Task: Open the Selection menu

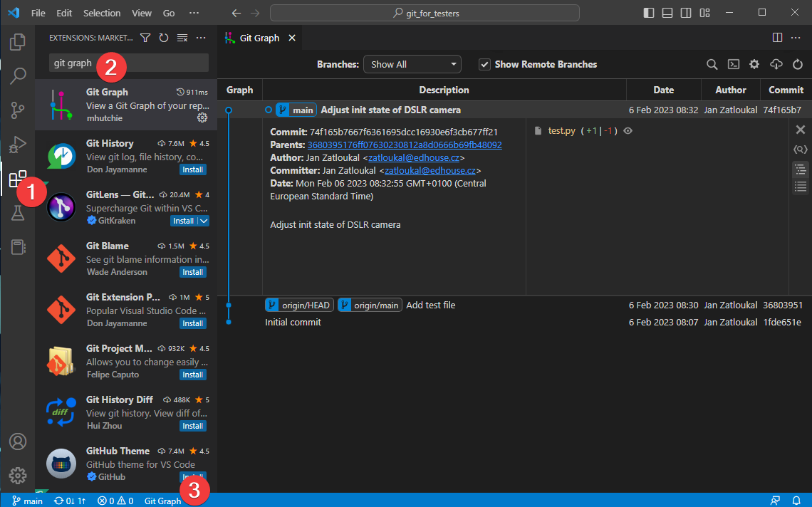Action: click(x=102, y=13)
